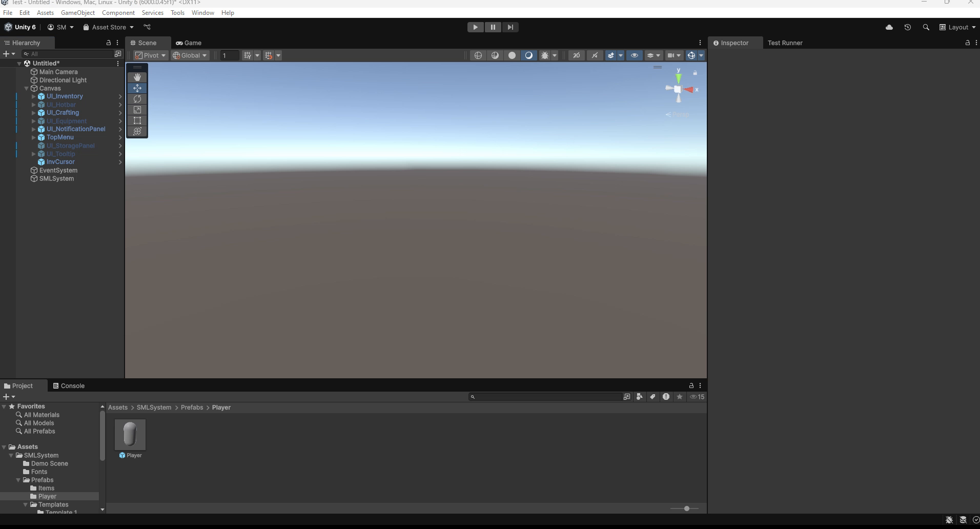
Task: Toggle scene visibility eye button
Action: pyautogui.click(x=634, y=55)
